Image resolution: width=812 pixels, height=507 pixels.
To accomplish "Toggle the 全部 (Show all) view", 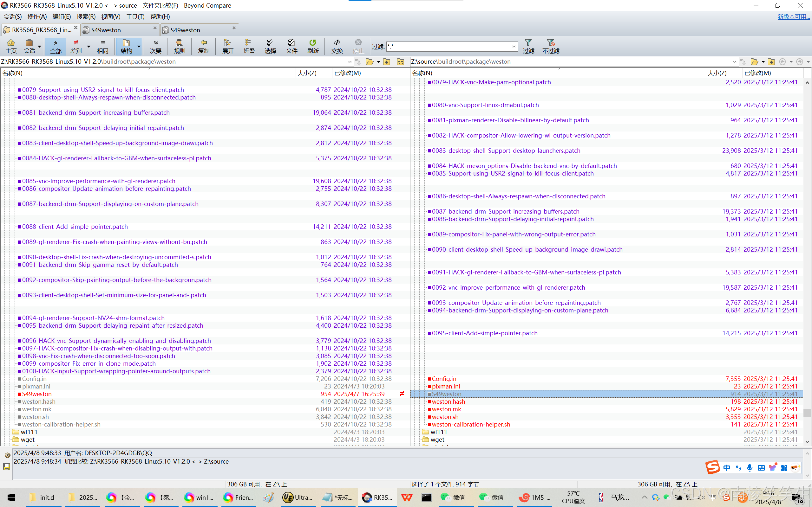I will (x=56, y=46).
